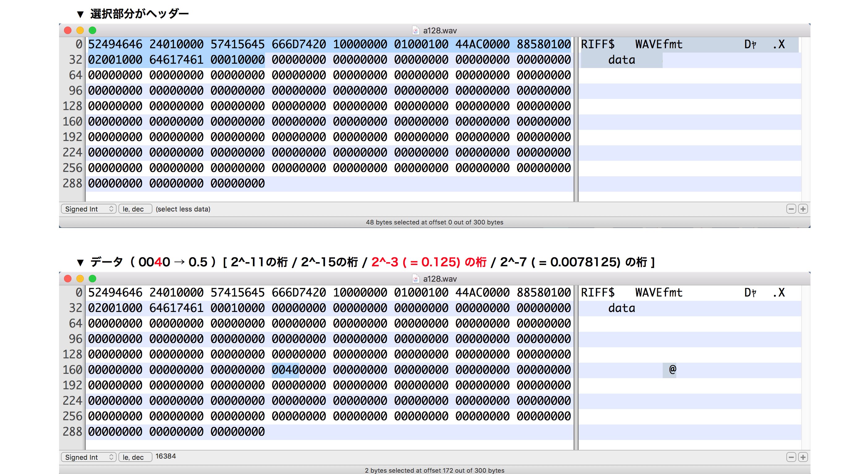The width and height of the screenshot is (868, 474).
Task: Open Signed Int dropdown in bottom window
Action: coord(89,457)
